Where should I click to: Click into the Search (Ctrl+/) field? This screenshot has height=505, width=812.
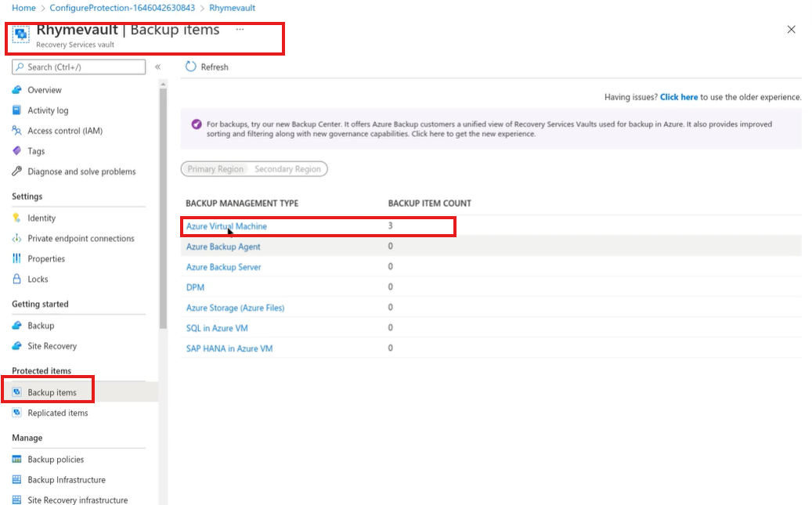tap(79, 67)
